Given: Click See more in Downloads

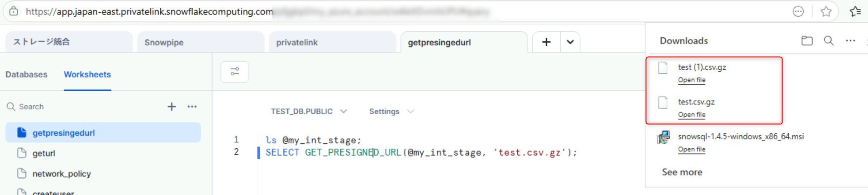Looking at the screenshot, I should tap(682, 172).
